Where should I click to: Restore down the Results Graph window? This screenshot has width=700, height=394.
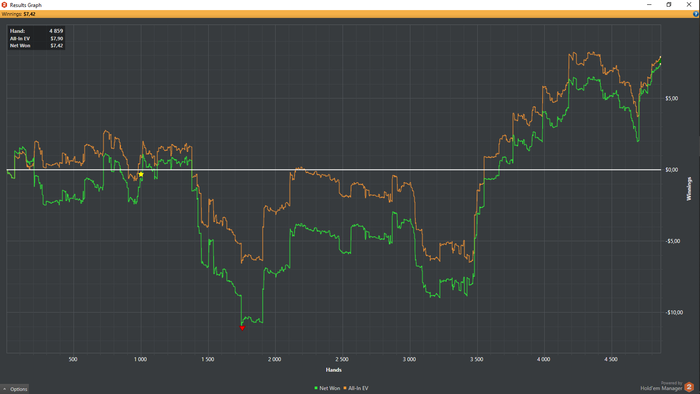click(669, 4)
